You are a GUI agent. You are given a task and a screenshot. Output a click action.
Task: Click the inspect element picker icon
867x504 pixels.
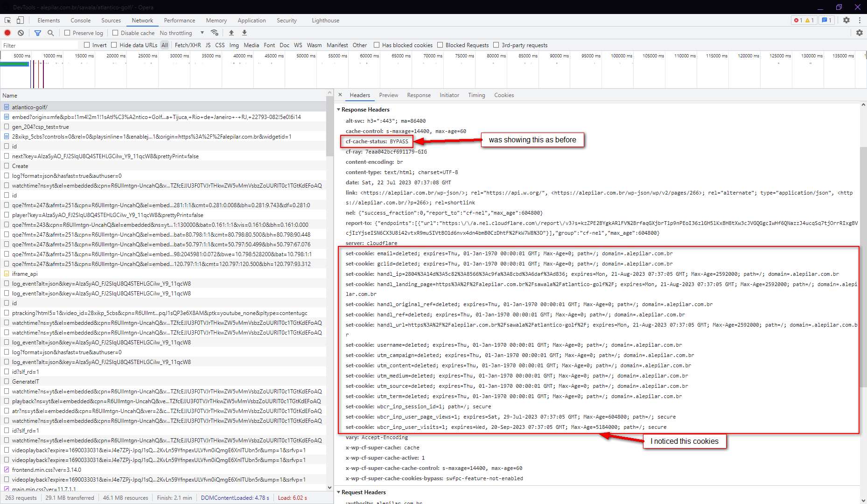coord(7,20)
